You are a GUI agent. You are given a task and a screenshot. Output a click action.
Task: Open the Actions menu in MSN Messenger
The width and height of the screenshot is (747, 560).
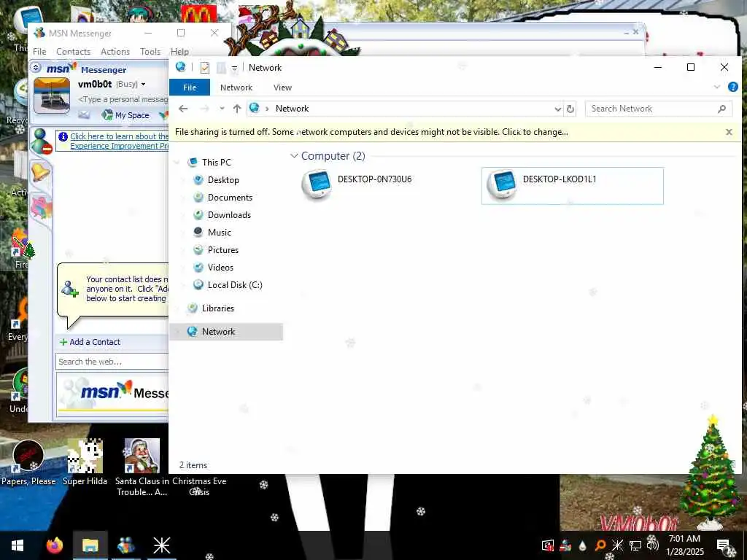tap(115, 52)
